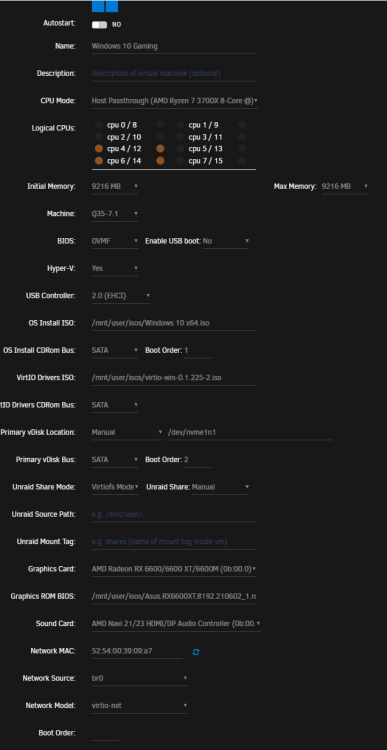Check the cpu 11 checkbox
The image size is (387, 750).
tap(242, 137)
